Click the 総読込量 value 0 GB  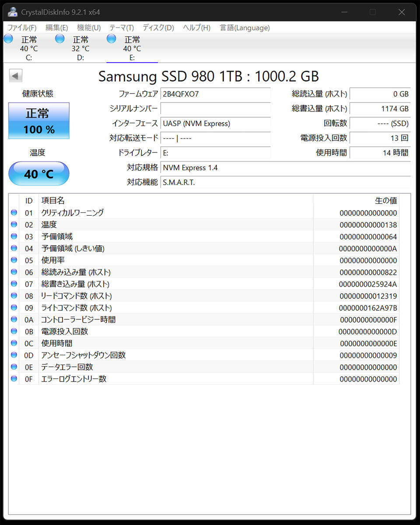pos(380,94)
